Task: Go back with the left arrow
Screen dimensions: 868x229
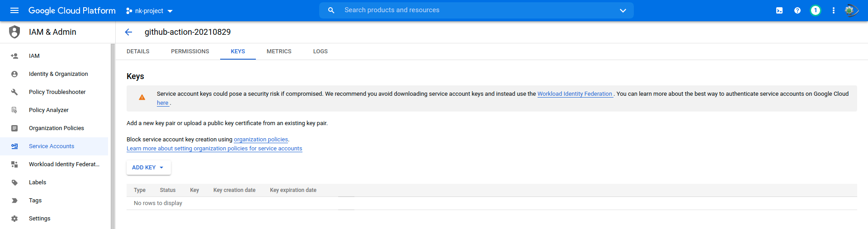Action: coord(128,32)
